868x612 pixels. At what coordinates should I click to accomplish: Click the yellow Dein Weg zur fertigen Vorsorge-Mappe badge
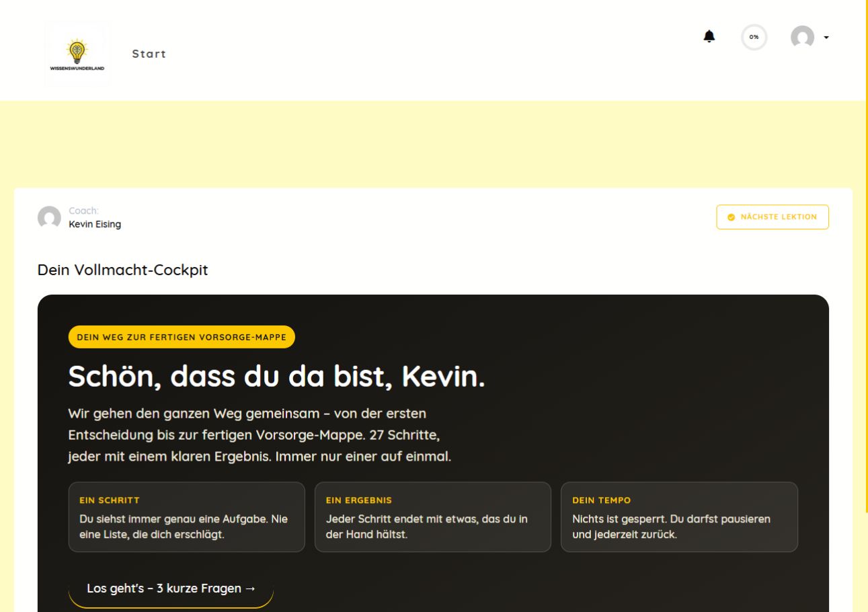point(182,337)
